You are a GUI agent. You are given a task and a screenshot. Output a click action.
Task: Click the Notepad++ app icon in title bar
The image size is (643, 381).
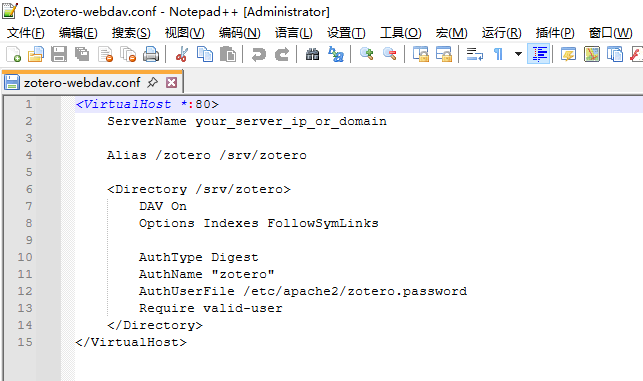pos(10,11)
